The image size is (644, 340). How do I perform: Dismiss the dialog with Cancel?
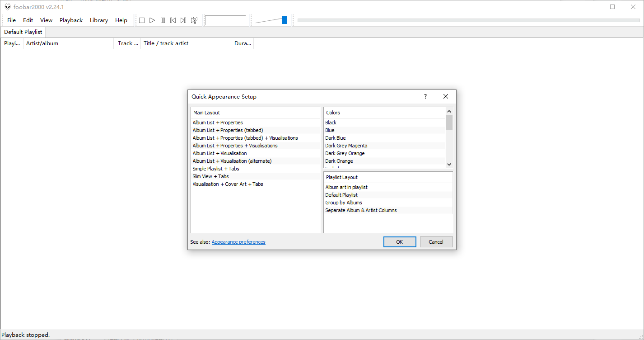click(436, 242)
